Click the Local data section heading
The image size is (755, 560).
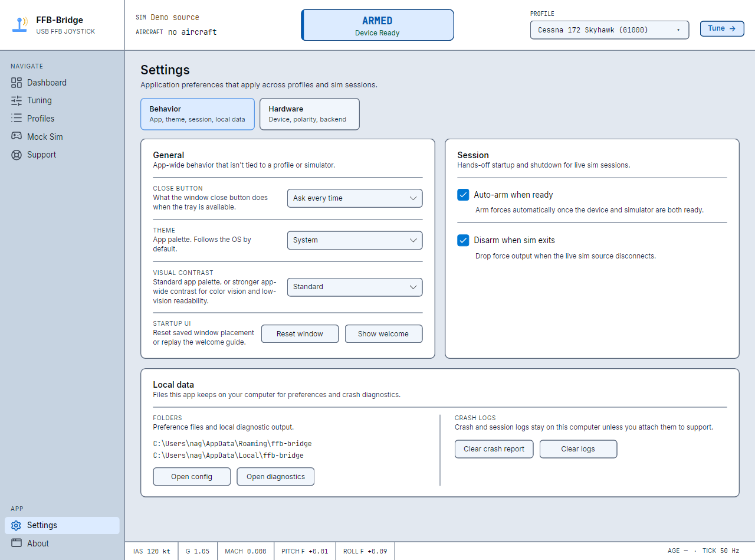pos(173,385)
